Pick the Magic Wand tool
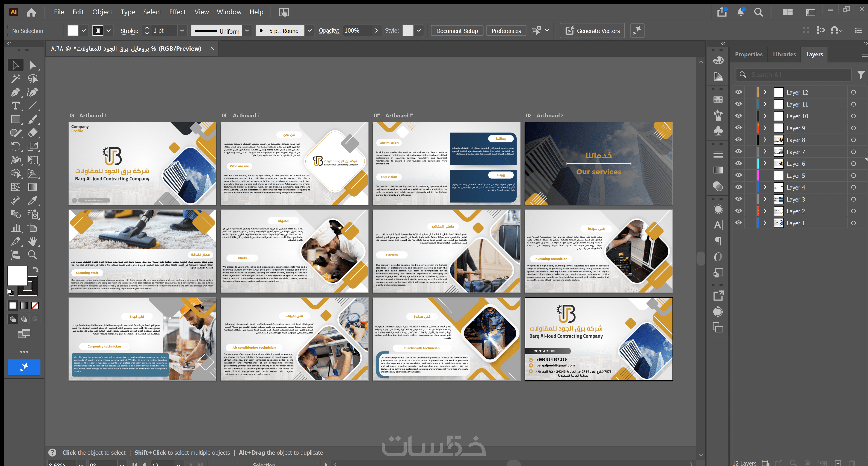Image resolution: width=868 pixels, height=466 pixels. point(16,78)
